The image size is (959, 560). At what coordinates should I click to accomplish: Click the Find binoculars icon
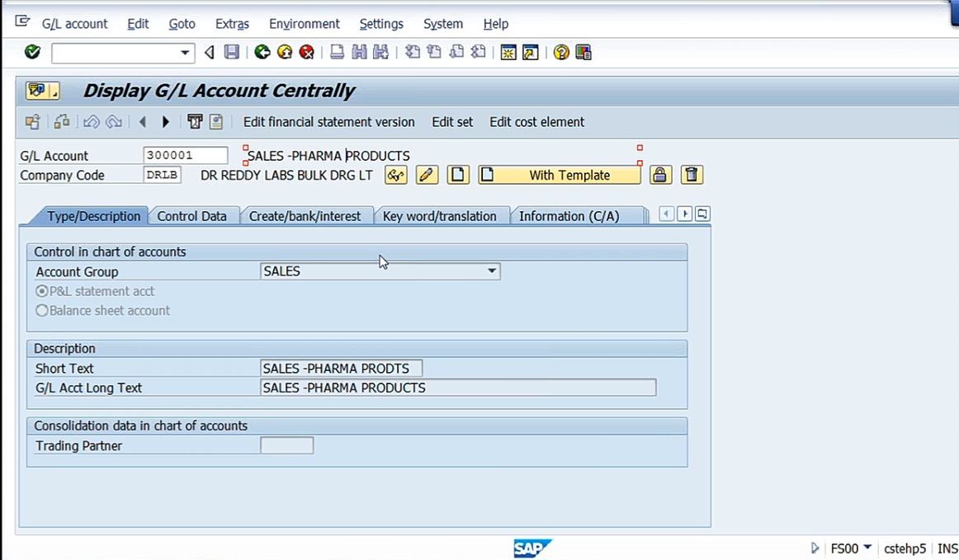click(359, 52)
